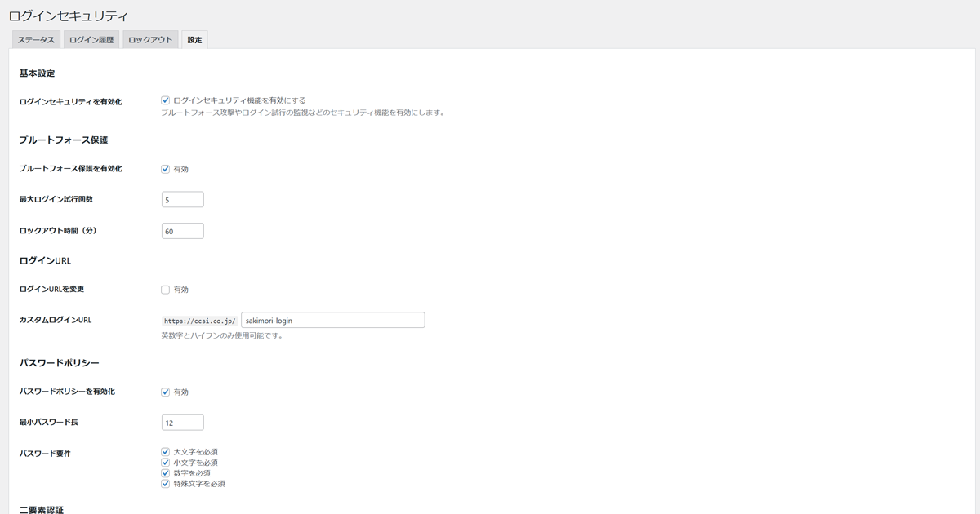
Task: Click the custom login URL field sakimori-login
Action: (332, 320)
